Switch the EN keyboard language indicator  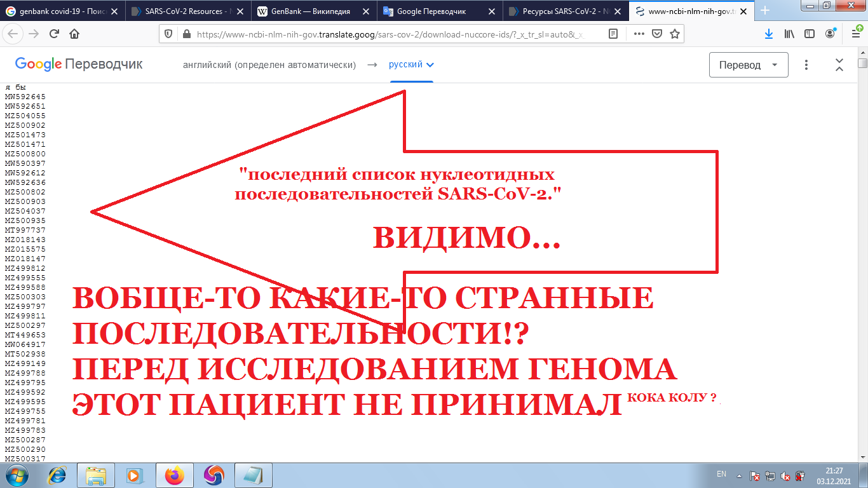click(x=722, y=475)
